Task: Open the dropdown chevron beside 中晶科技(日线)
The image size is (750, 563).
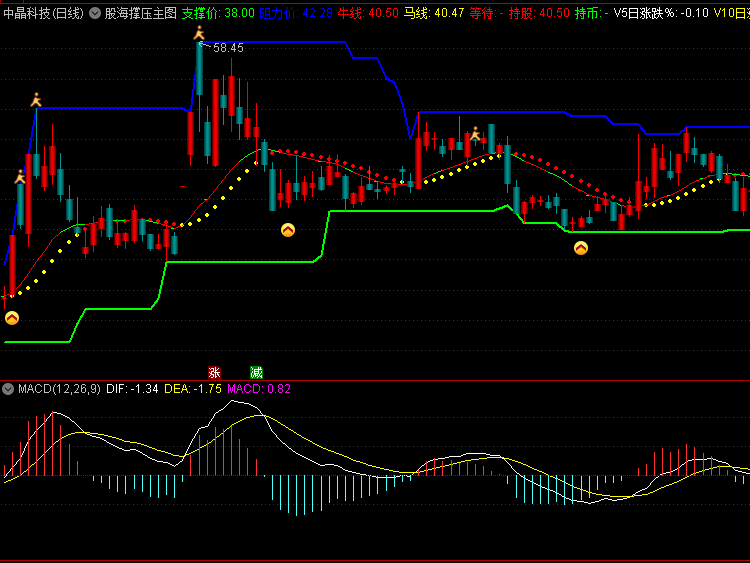Action: coord(95,13)
